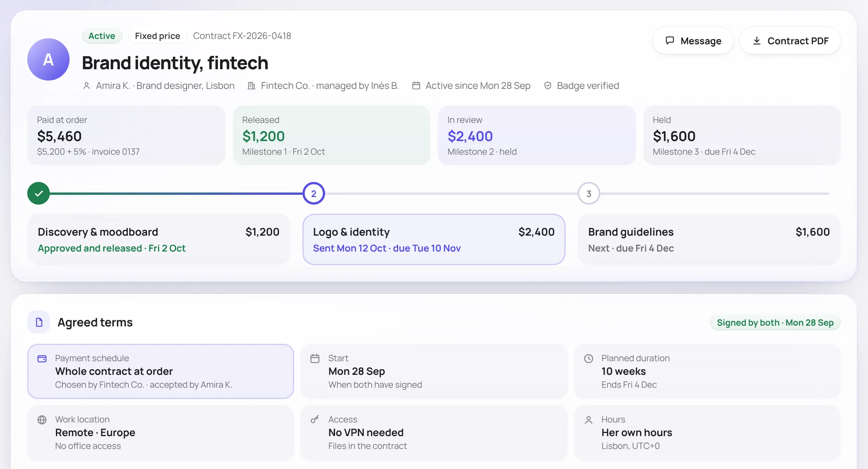Click No VPN needed access value
This screenshot has width=868, height=469.
click(x=366, y=433)
